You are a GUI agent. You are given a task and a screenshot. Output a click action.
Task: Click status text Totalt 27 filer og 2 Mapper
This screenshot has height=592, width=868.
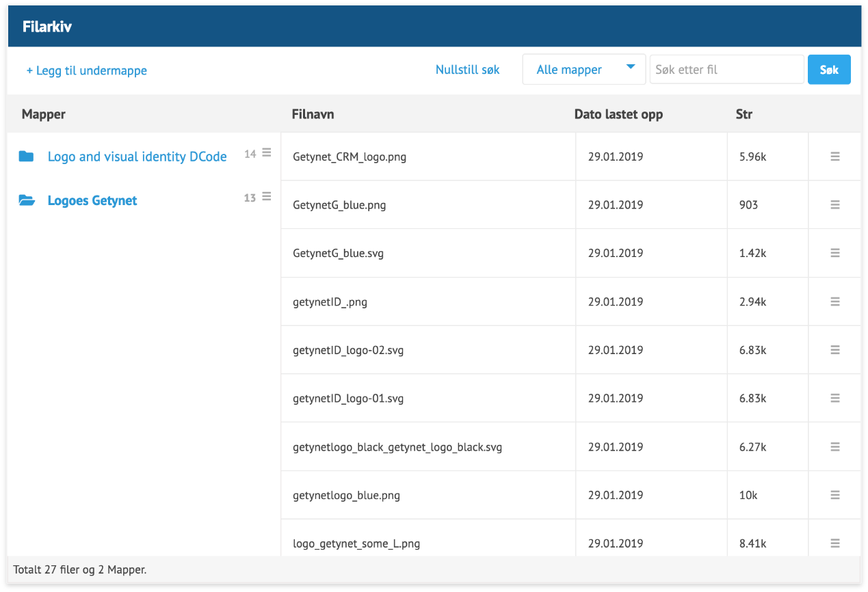coord(80,569)
